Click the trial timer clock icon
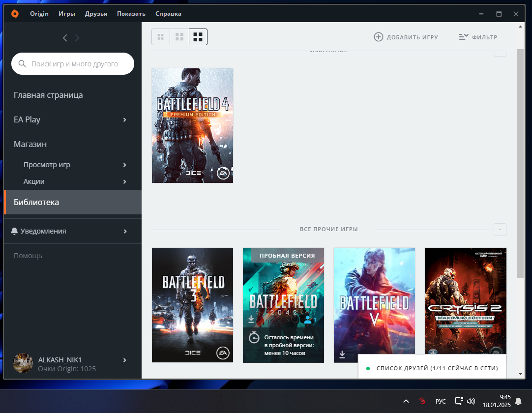Viewport: 532px width, 413px height. (x=254, y=337)
